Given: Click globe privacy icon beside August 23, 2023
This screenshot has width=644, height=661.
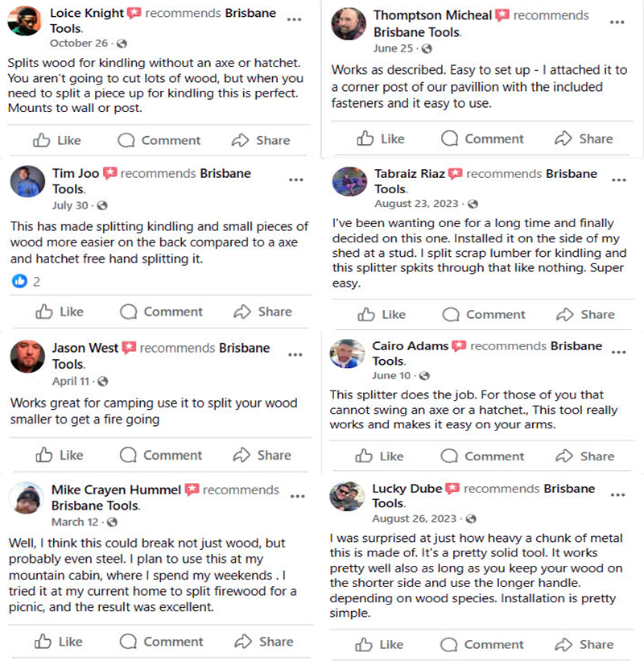Looking at the screenshot, I should (473, 204).
